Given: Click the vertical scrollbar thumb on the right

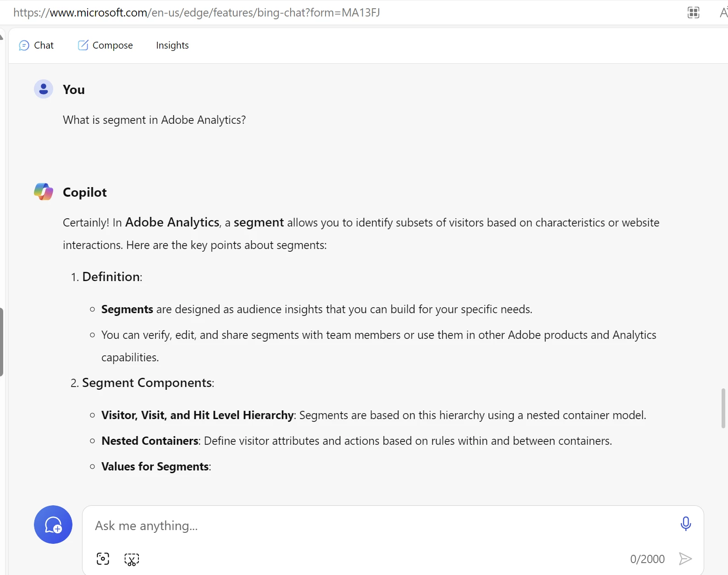Looking at the screenshot, I should coord(723,408).
